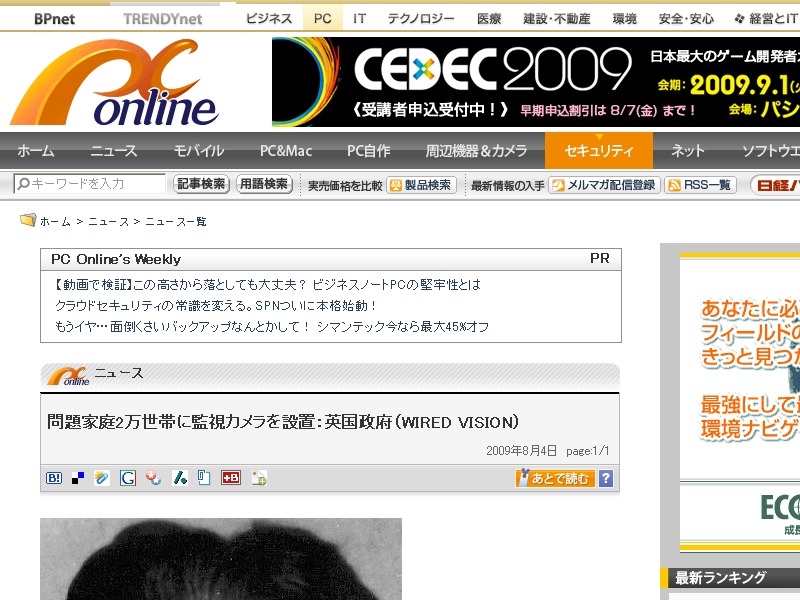This screenshot has width=800, height=600.
Task: Open the ニュース navigation tab
Action: pos(113,151)
